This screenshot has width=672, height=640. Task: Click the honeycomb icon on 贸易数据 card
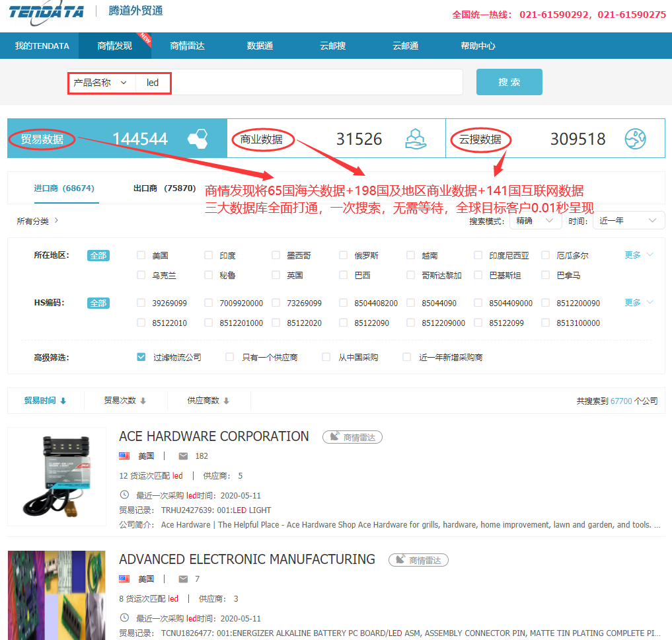coord(196,138)
